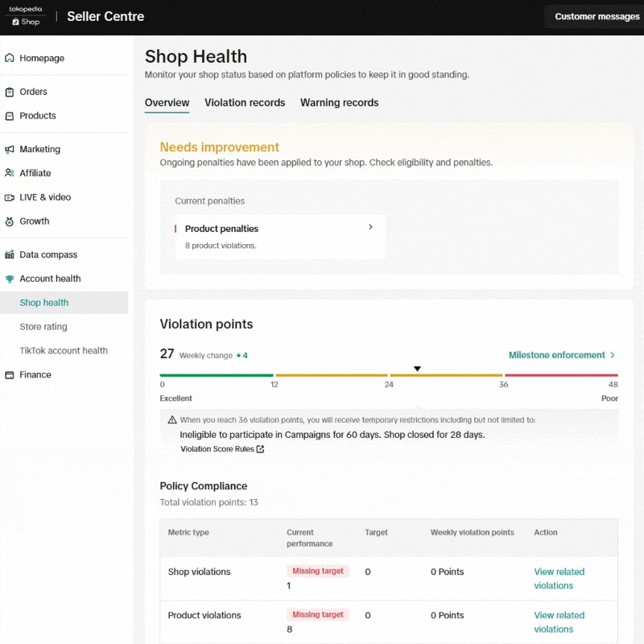Collapse the Account health menu section

tap(50, 279)
